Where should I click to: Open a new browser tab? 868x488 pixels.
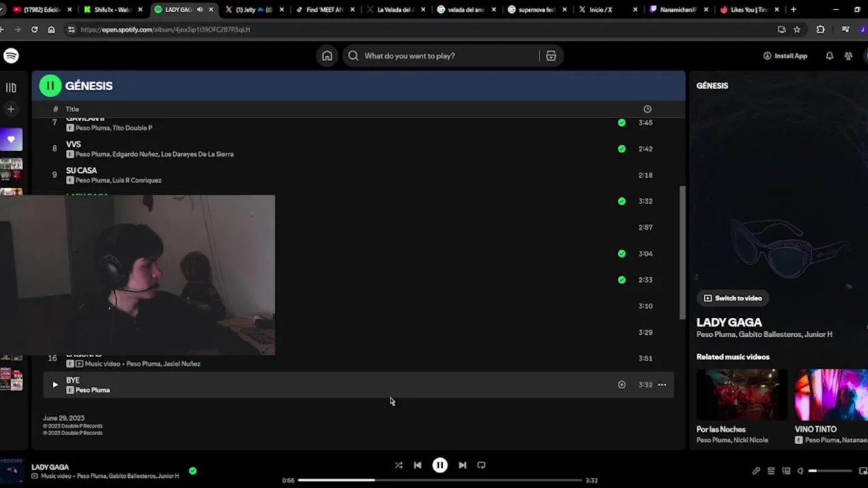(793, 9)
